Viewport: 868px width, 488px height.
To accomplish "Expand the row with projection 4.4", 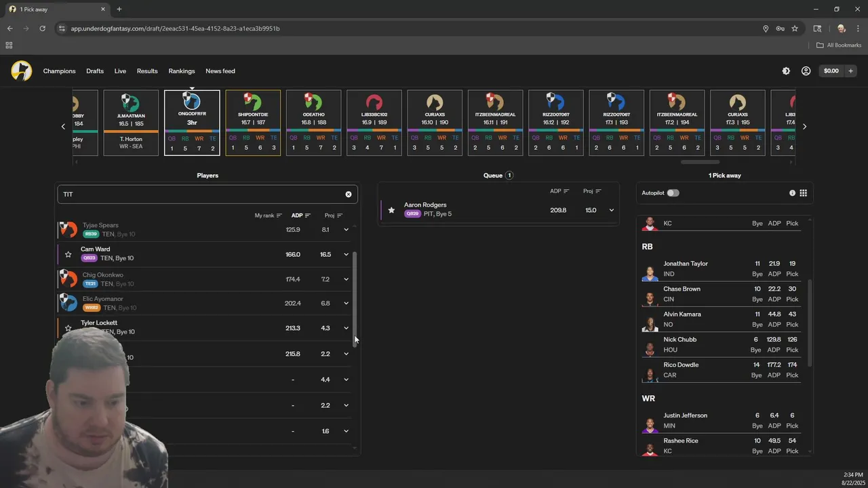I will coord(346,380).
